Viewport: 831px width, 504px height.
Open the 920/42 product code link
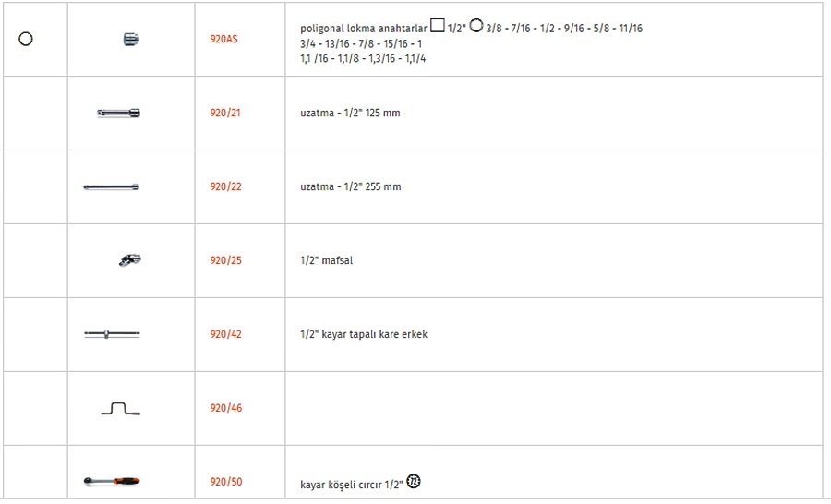tap(226, 334)
